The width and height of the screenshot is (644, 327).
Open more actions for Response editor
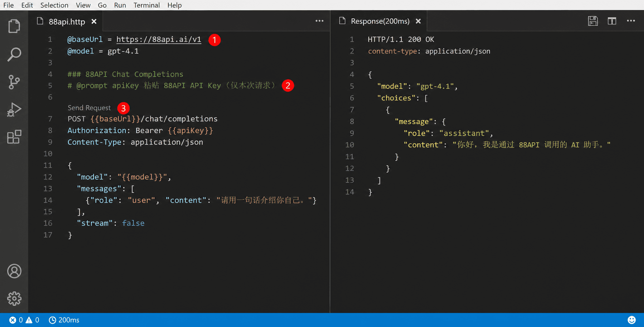tap(631, 21)
